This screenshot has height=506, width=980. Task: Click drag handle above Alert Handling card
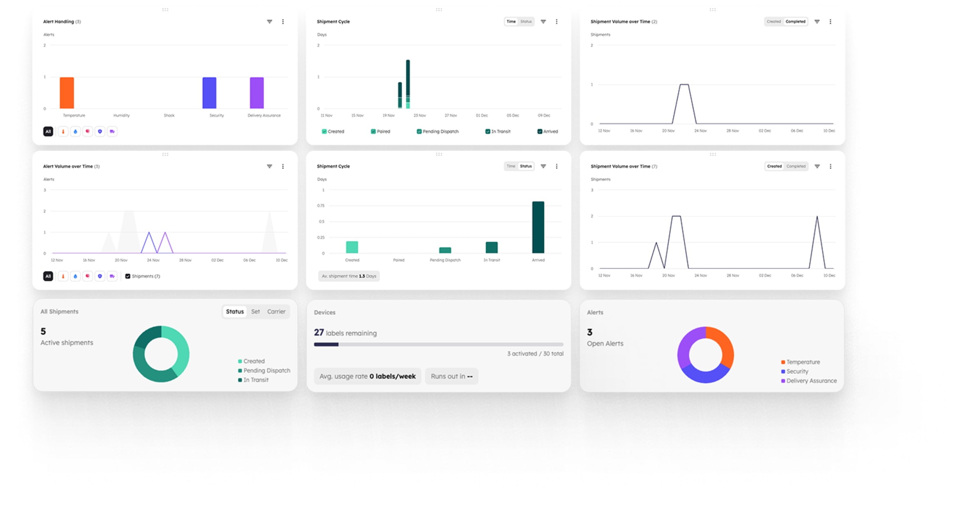tap(165, 9)
